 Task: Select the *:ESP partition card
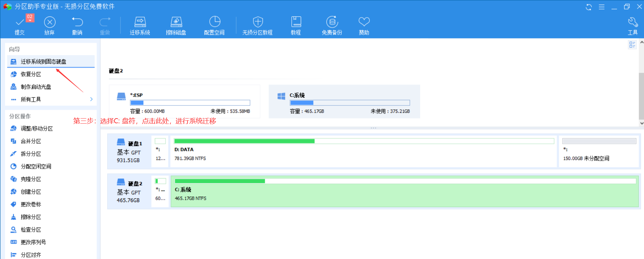pyautogui.click(x=185, y=101)
